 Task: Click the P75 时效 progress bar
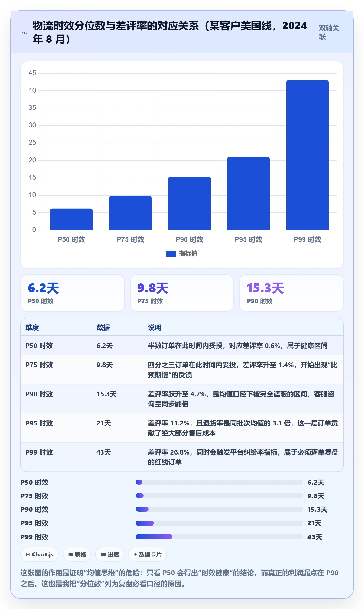click(219, 496)
